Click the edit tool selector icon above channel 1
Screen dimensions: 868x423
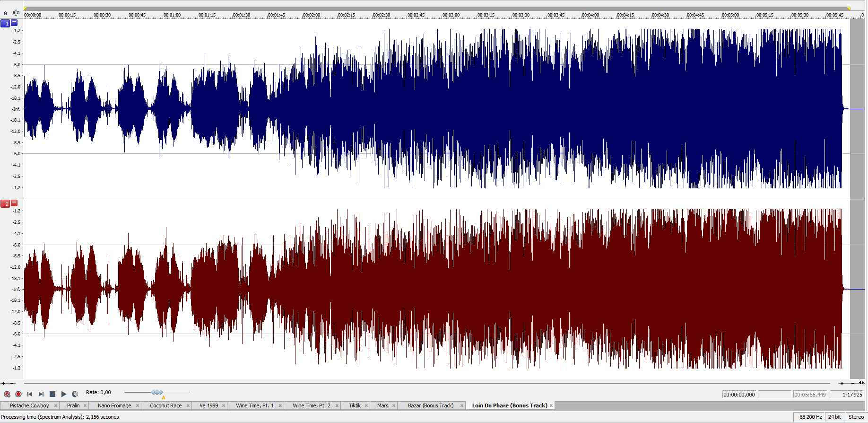point(16,13)
